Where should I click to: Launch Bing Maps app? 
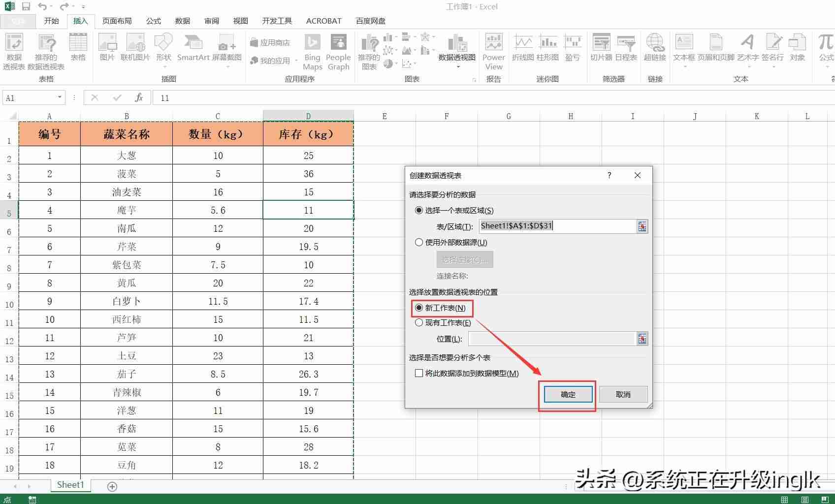(x=312, y=52)
